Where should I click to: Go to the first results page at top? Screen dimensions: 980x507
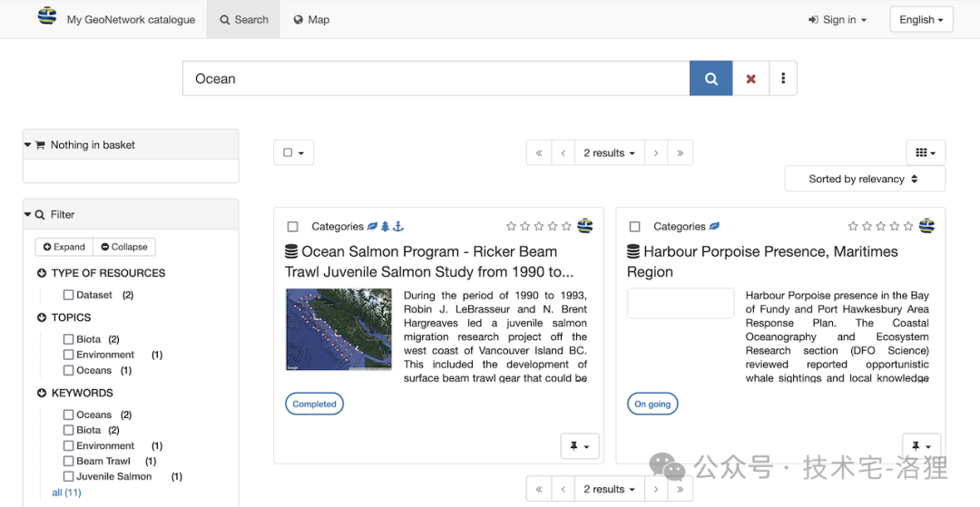click(x=539, y=153)
